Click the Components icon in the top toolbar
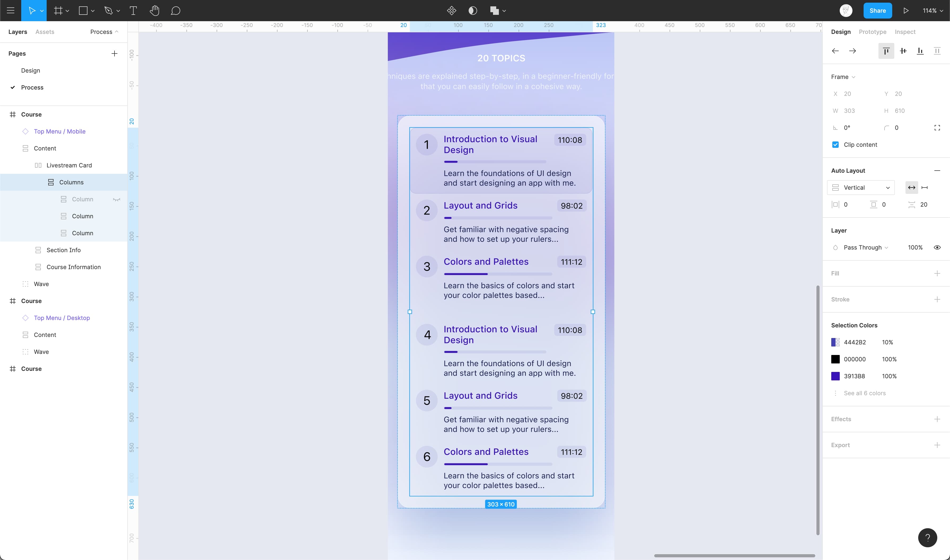This screenshot has width=950, height=560. click(451, 11)
